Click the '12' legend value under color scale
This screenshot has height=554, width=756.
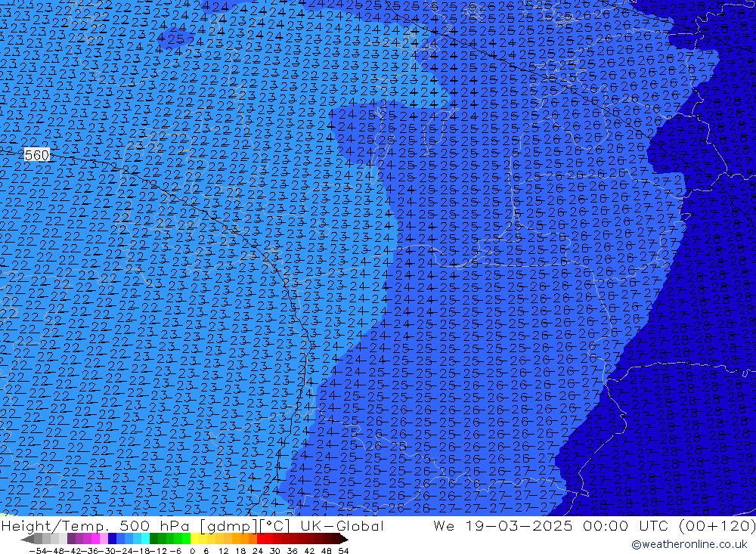(x=223, y=551)
